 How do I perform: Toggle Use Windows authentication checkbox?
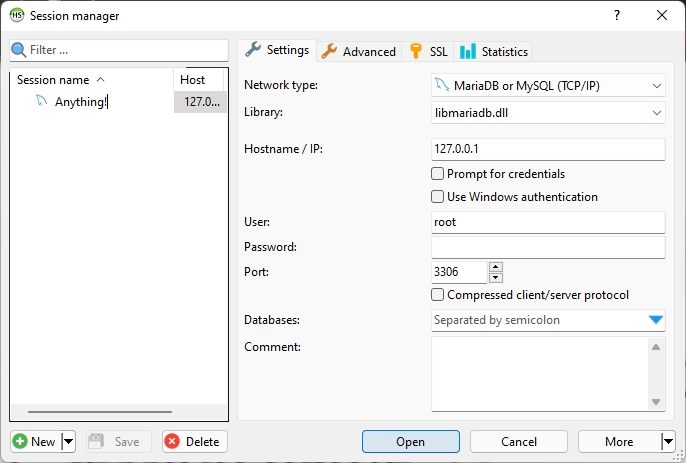coord(438,197)
